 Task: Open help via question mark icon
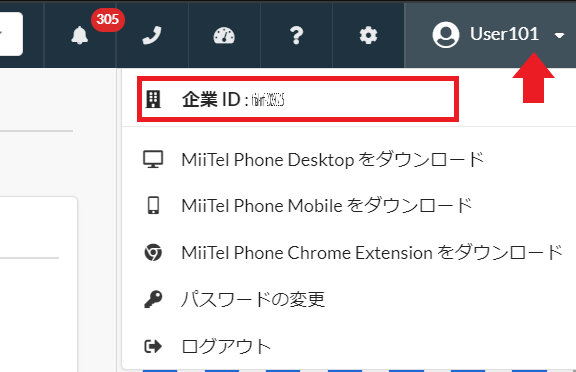pyautogui.click(x=296, y=36)
